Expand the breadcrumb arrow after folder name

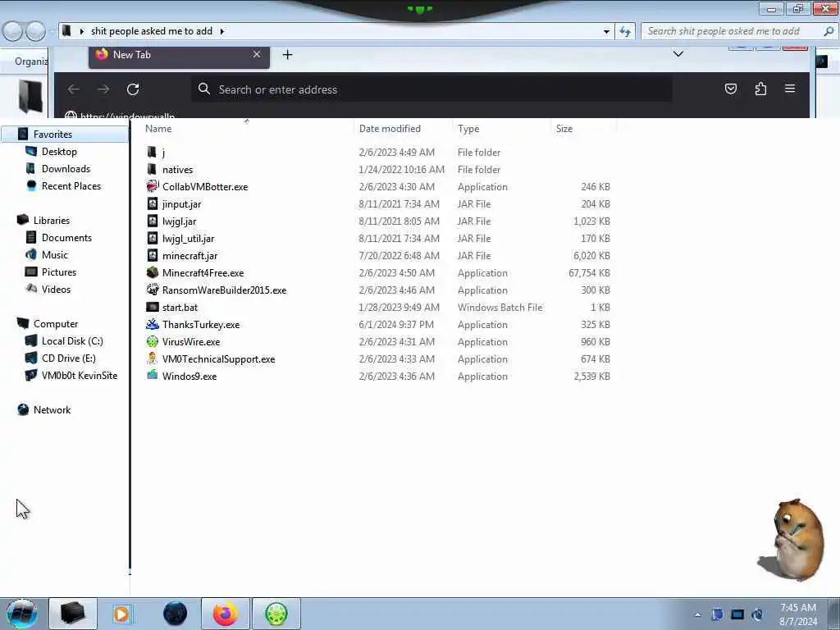click(221, 31)
